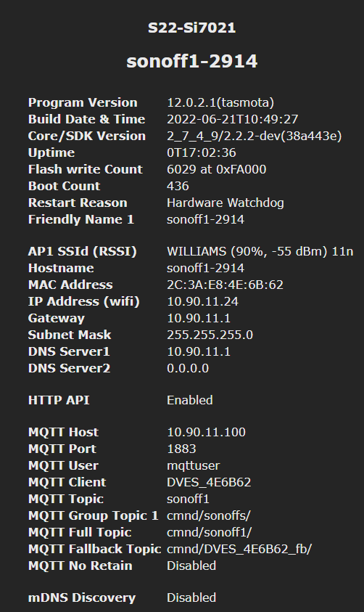Click the MQTT Group Topic 1 label
The image size is (364, 612).
pyautogui.click(x=94, y=516)
